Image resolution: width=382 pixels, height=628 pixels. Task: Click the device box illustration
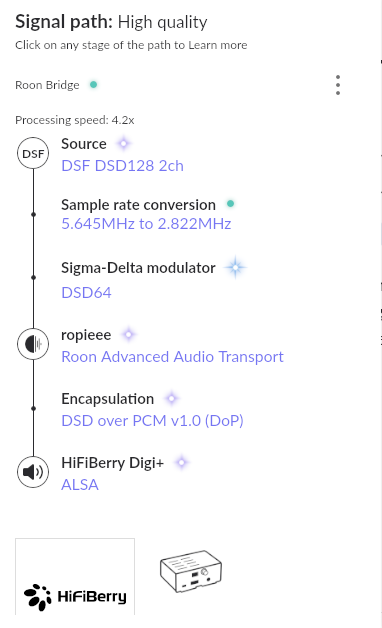191,572
